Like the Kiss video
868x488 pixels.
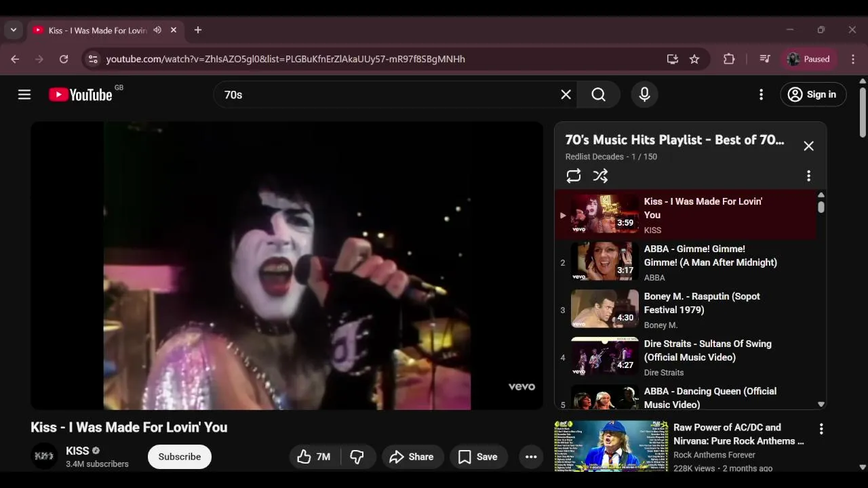click(313, 457)
